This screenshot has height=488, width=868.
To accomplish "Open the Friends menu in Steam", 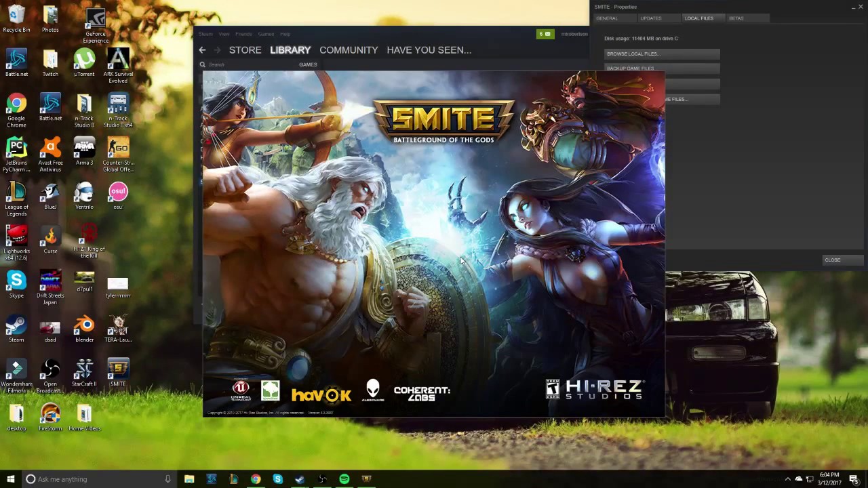I will coord(243,34).
